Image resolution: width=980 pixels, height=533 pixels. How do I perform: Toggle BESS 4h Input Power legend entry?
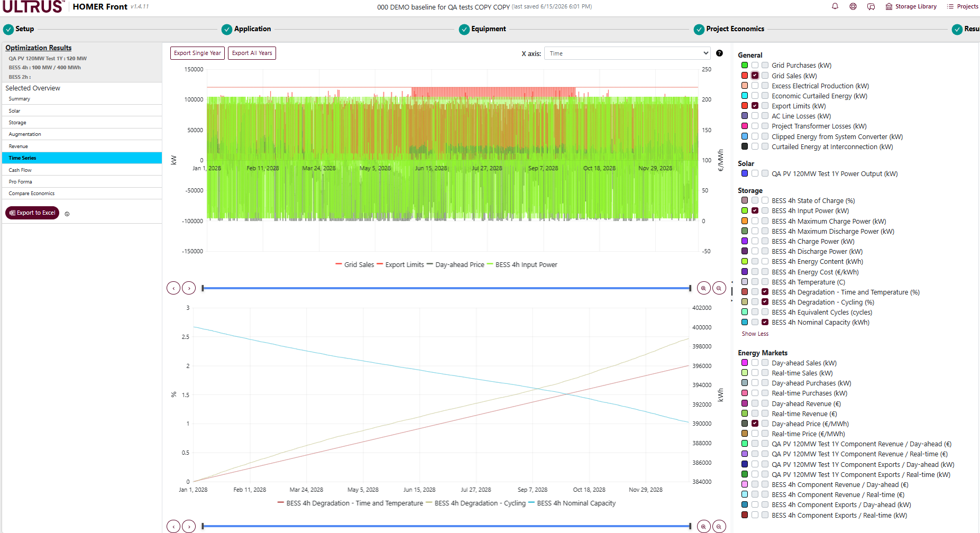[522, 265]
